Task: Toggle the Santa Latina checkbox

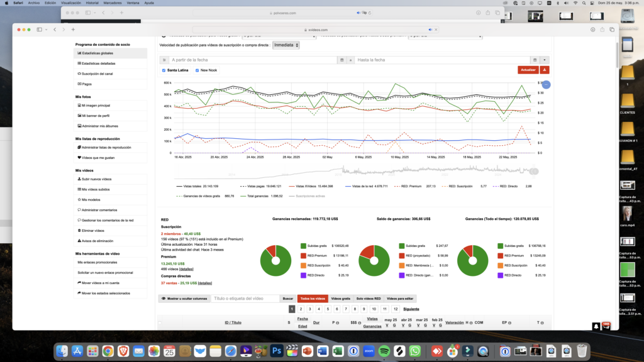Action: 164,70
